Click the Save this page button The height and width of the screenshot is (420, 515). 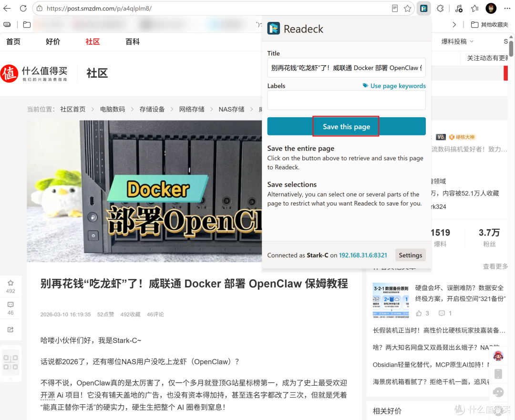tap(346, 126)
